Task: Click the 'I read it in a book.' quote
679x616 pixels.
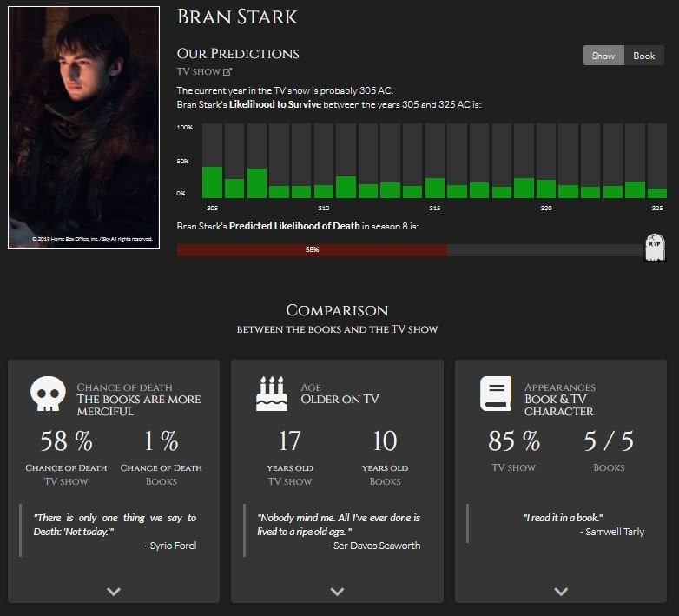Action: (x=563, y=518)
